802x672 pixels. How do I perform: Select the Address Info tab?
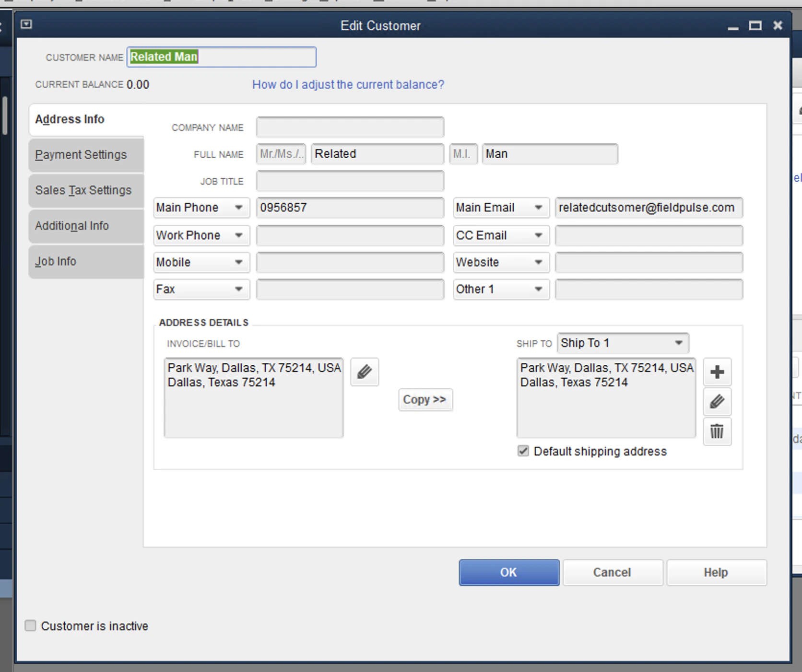[x=86, y=119]
